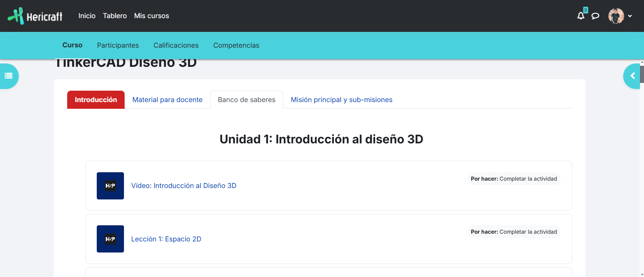Select the Banco de saberes tab

247,100
